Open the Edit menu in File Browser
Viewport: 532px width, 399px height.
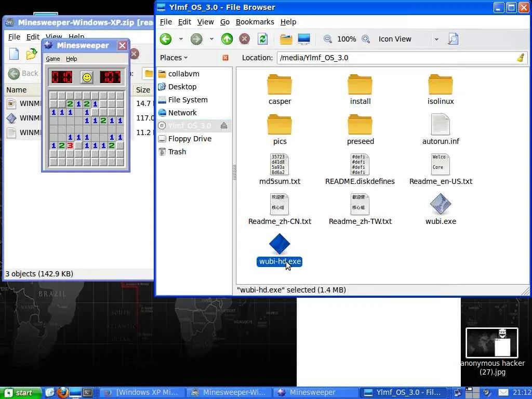[184, 22]
